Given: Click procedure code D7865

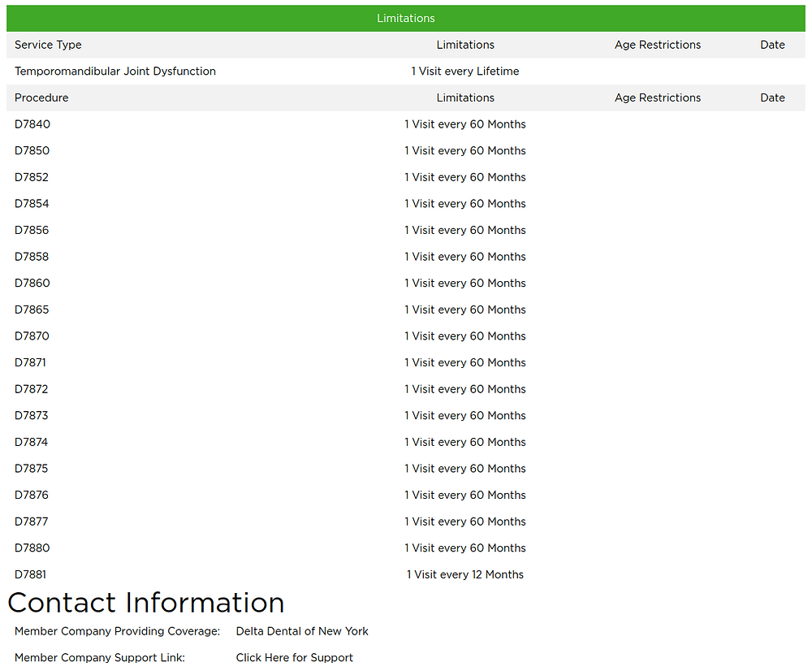Looking at the screenshot, I should pos(32,310).
